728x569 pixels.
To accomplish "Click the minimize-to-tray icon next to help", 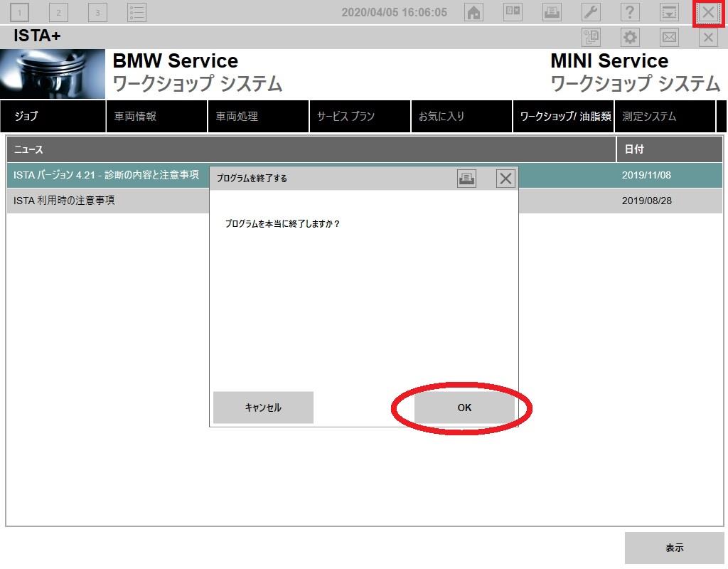I will click(x=669, y=12).
